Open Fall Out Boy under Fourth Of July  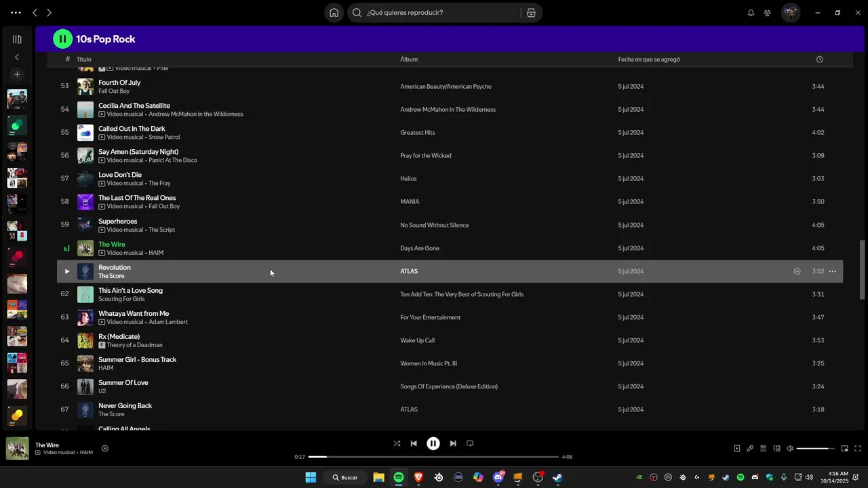114,91
